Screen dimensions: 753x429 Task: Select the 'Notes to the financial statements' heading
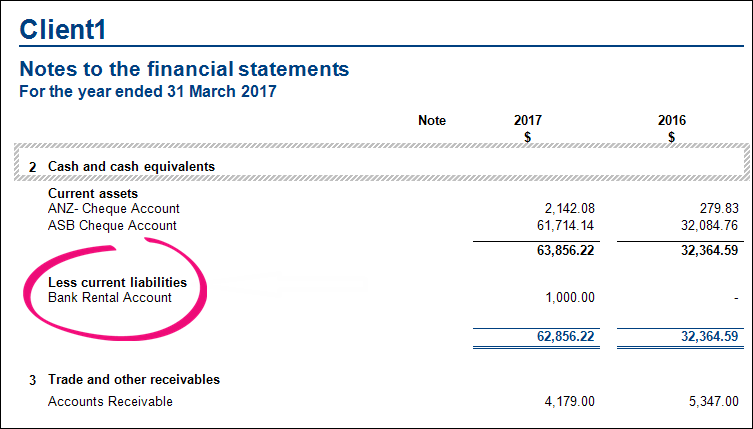tap(184, 70)
